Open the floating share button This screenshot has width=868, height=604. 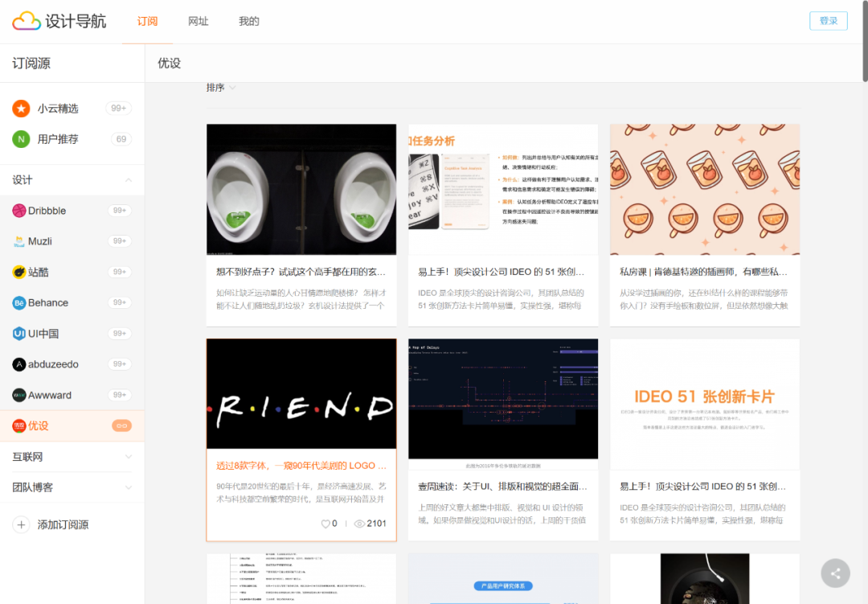(x=835, y=573)
